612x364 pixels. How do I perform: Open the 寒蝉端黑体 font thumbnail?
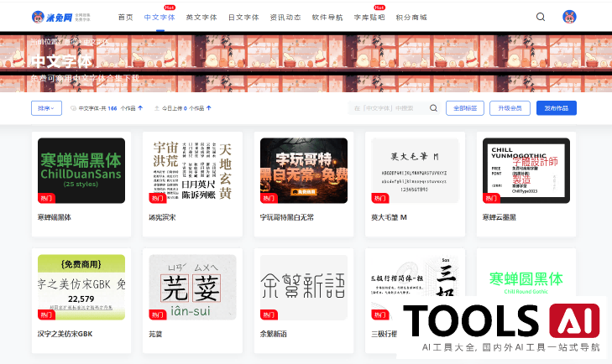[x=81, y=170]
